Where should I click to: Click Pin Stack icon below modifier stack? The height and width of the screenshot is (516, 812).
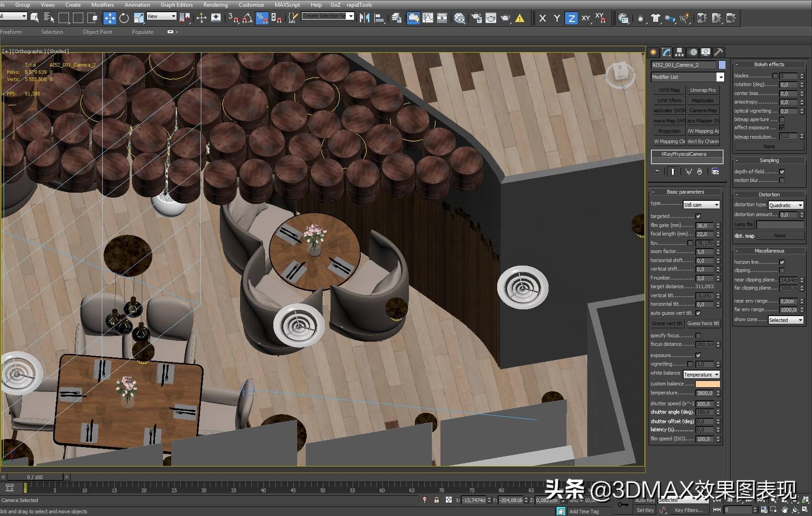[x=657, y=172]
